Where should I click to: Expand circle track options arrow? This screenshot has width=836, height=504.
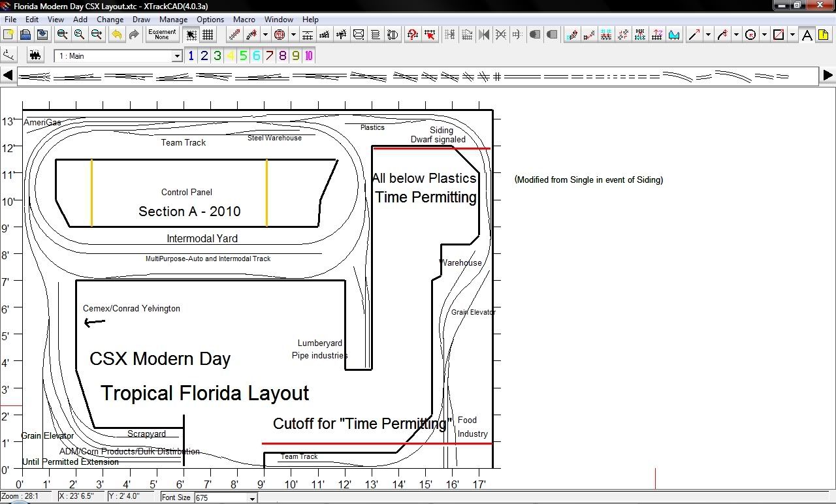point(293,35)
